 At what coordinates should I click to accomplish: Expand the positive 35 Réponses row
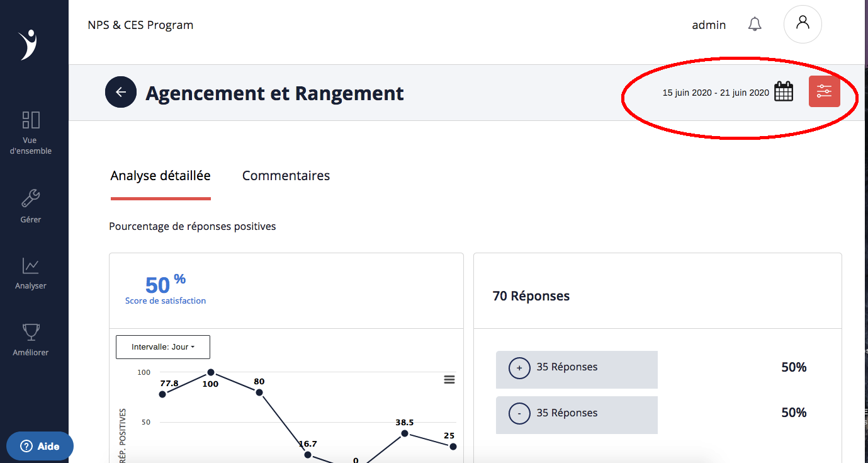point(519,368)
